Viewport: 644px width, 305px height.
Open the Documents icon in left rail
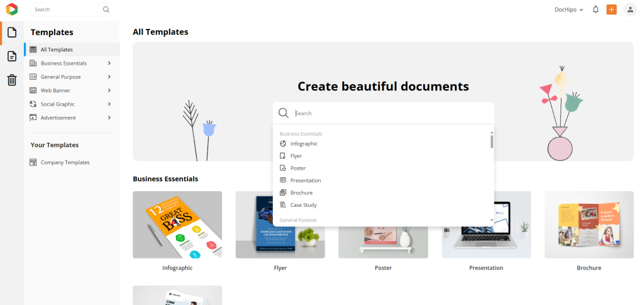tap(12, 56)
